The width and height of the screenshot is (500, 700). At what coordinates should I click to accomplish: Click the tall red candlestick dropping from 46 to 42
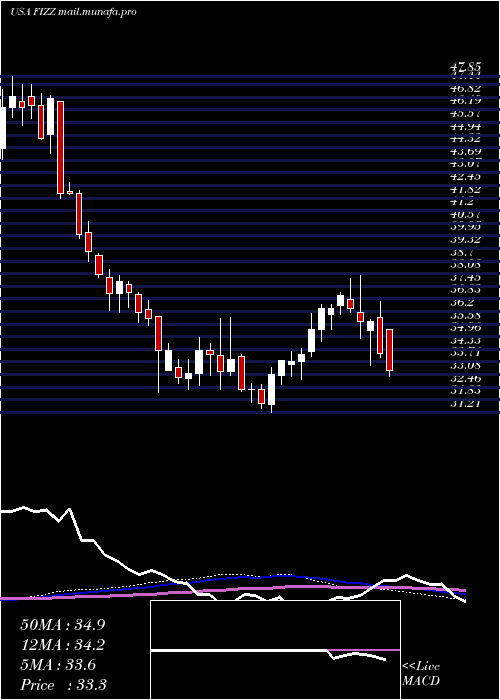coord(60,148)
